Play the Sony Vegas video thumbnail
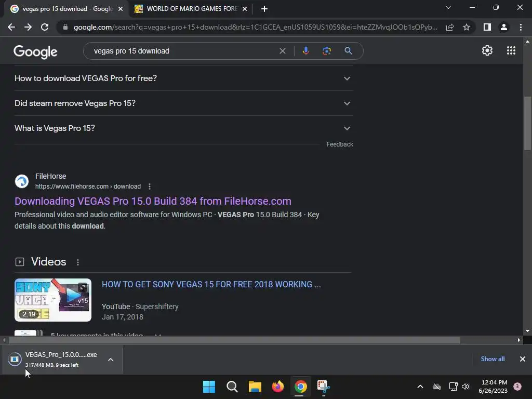Image resolution: width=532 pixels, height=399 pixels. [53, 300]
